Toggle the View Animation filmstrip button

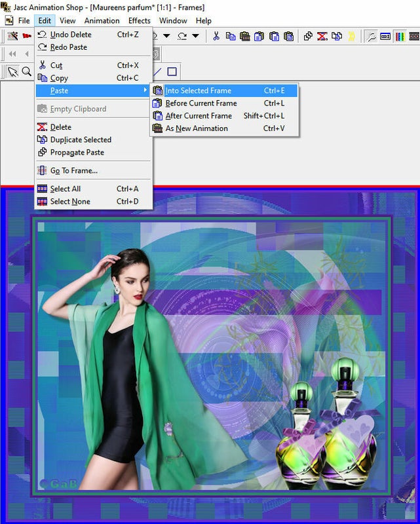tap(414, 36)
